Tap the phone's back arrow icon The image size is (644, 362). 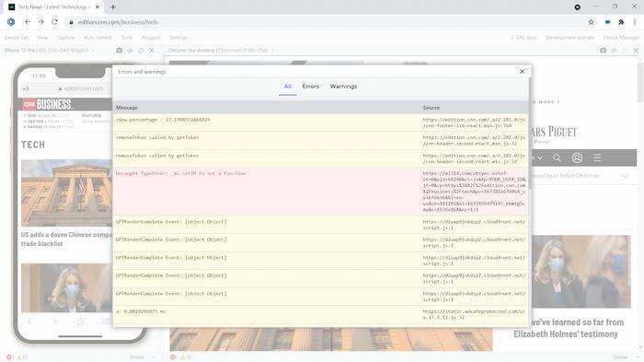[29, 321]
